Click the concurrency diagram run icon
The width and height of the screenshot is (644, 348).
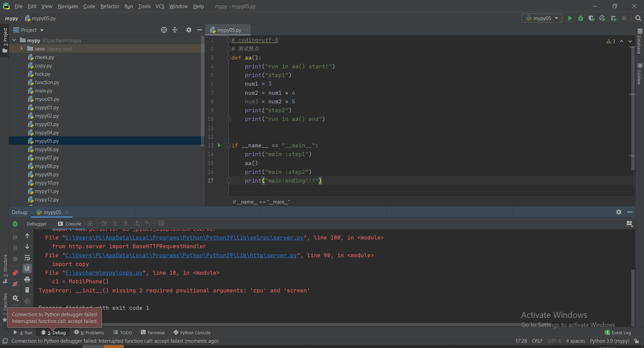613,18
